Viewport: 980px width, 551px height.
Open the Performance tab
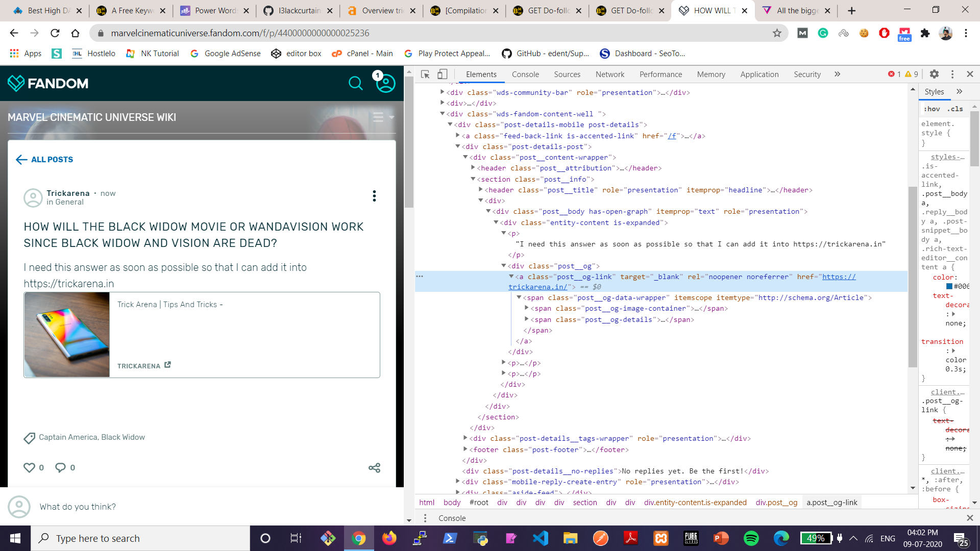coord(660,74)
